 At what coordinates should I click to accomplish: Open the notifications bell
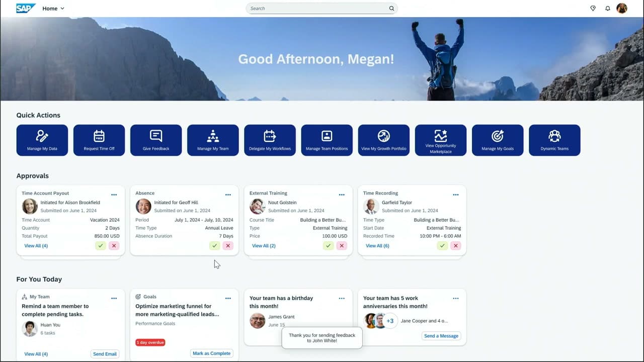pos(608,9)
